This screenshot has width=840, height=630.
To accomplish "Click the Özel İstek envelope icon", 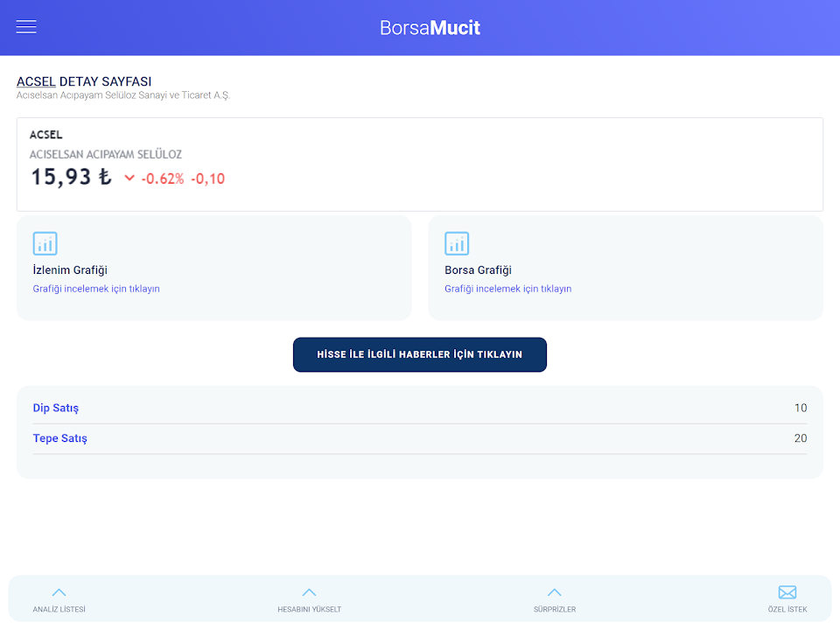I will coord(787,592).
